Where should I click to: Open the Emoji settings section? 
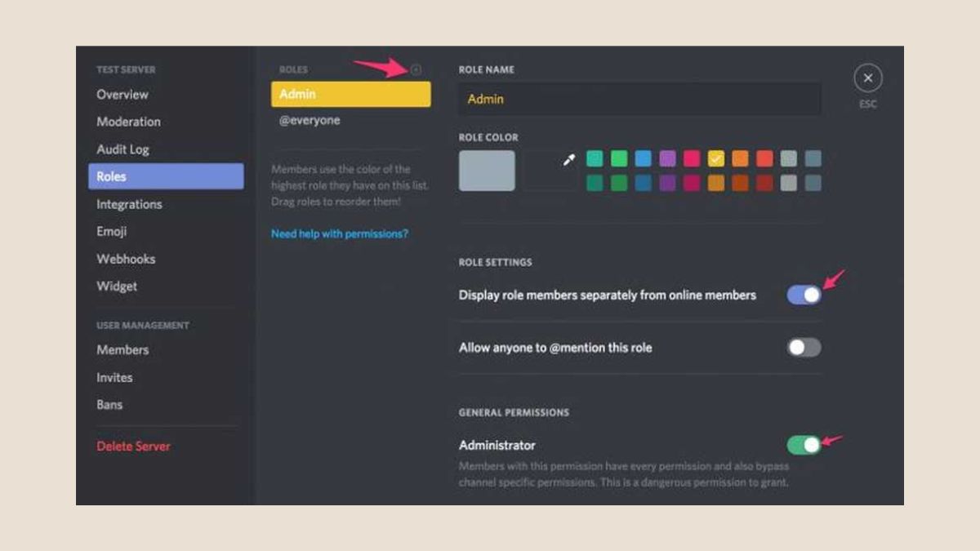coord(114,231)
